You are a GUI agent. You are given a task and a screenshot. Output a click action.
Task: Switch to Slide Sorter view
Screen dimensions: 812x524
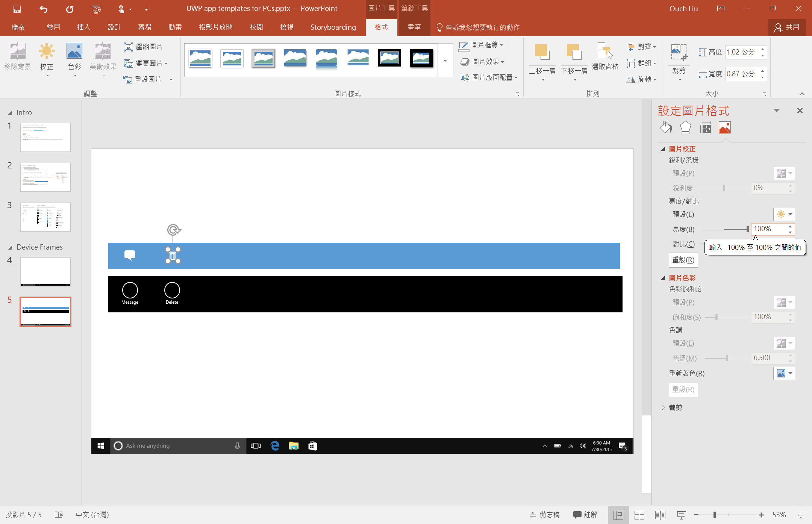click(x=639, y=515)
